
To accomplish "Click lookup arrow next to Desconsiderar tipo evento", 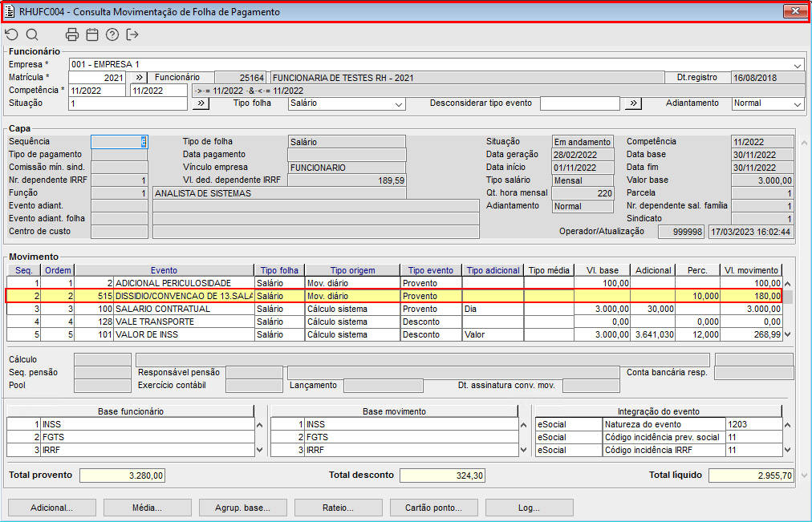I will (634, 103).
